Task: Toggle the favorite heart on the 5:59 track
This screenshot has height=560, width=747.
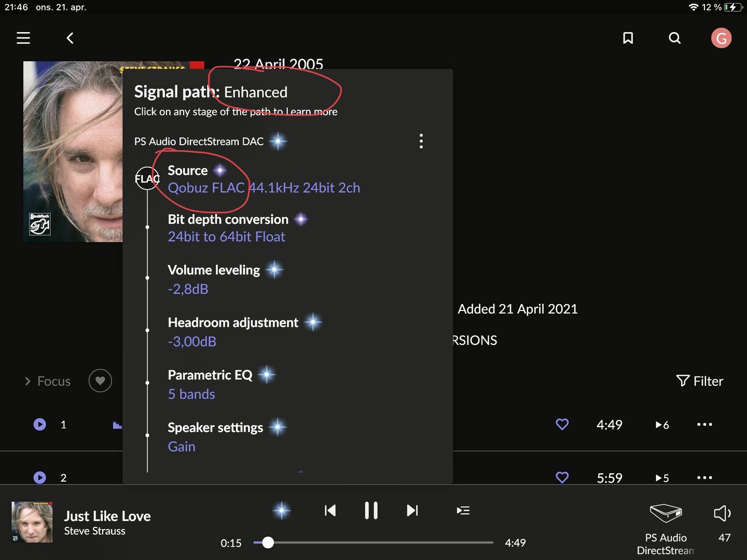Action: 562,477
